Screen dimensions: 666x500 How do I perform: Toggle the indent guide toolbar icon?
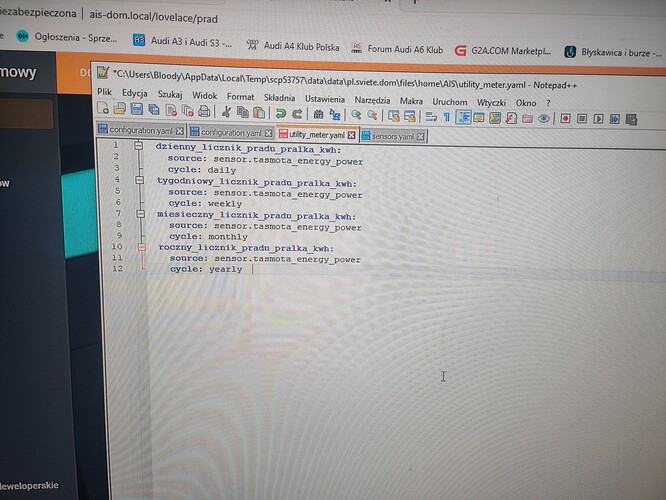tap(463, 117)
